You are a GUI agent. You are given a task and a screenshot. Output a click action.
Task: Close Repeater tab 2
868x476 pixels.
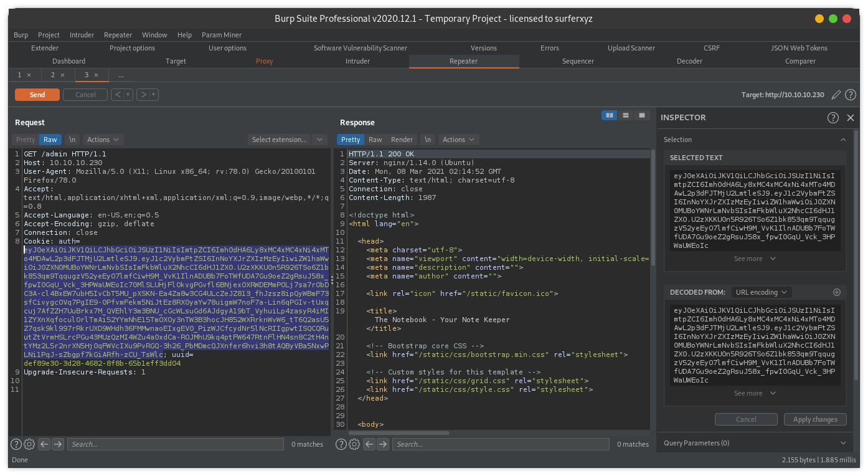[62, 75]
